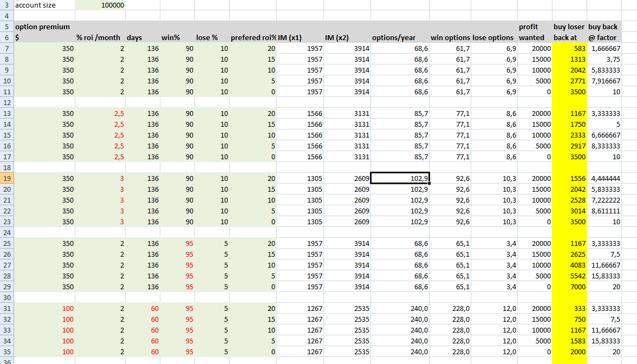Viewport: 637px width, 364px height.
Task: Click row header 35
Action: click(x=7, y=352)
